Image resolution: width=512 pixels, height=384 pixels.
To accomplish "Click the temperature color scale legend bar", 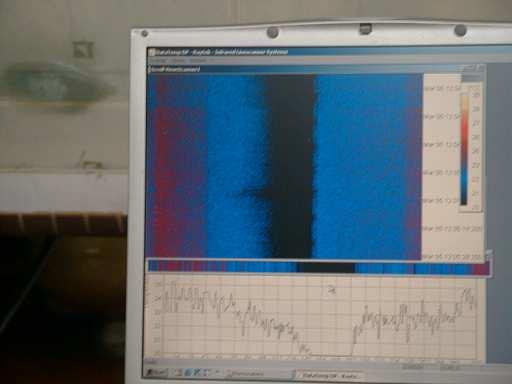I will 464,149.
